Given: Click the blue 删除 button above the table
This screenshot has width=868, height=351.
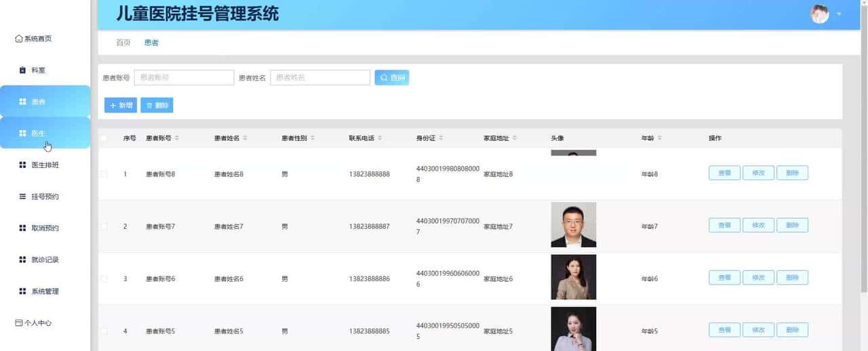Looking at the screenshot, I should coord(157,105).
